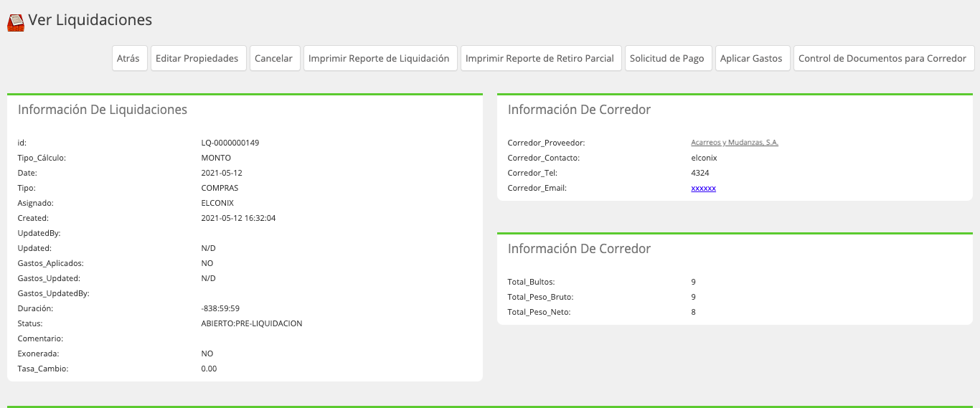Click the Date value 2021-05-12

[222, 173]
